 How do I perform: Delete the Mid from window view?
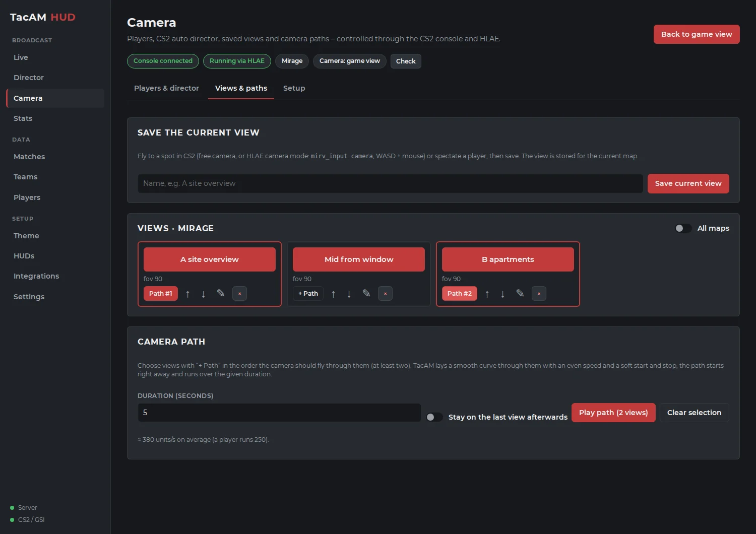click(x=385, y=294)
